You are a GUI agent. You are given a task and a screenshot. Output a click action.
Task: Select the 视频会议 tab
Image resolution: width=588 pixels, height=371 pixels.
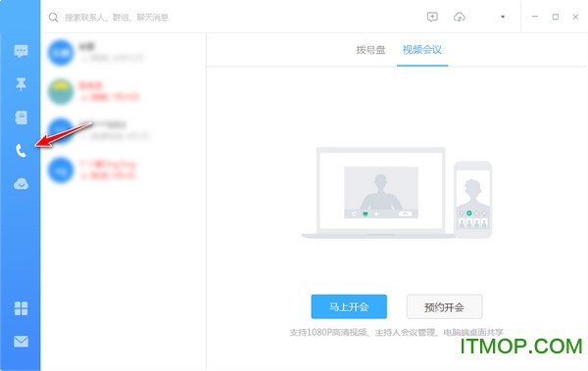coord(421,50)
